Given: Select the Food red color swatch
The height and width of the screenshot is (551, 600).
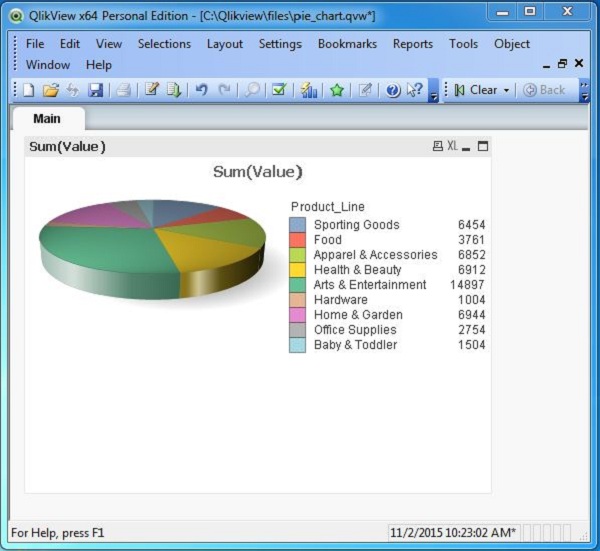Looking at the screenshot, I should point(297,240).
